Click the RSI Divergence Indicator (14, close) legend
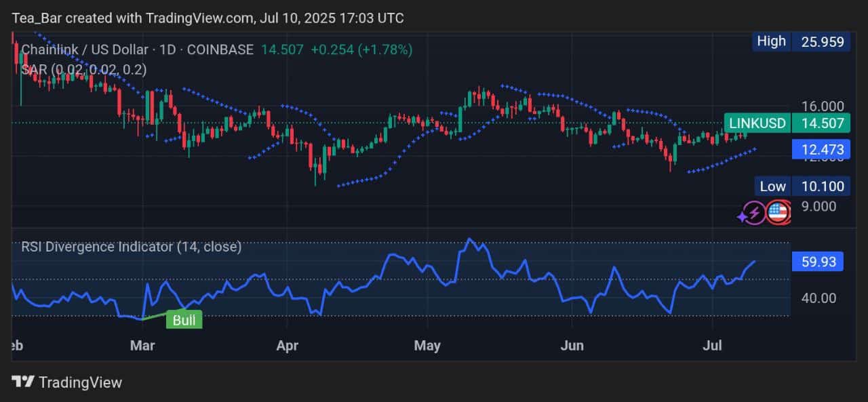This screenshot has width=868, height=402. 132,247
